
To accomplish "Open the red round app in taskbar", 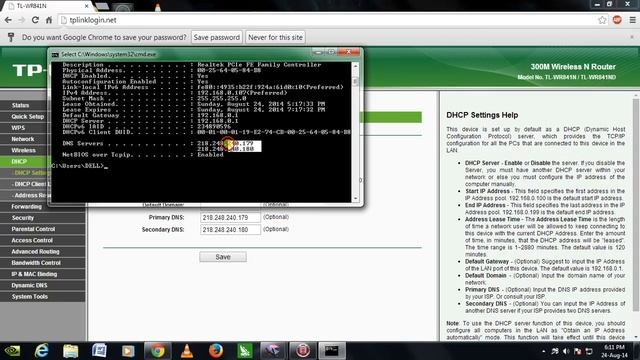I will [x=302, y=351].
